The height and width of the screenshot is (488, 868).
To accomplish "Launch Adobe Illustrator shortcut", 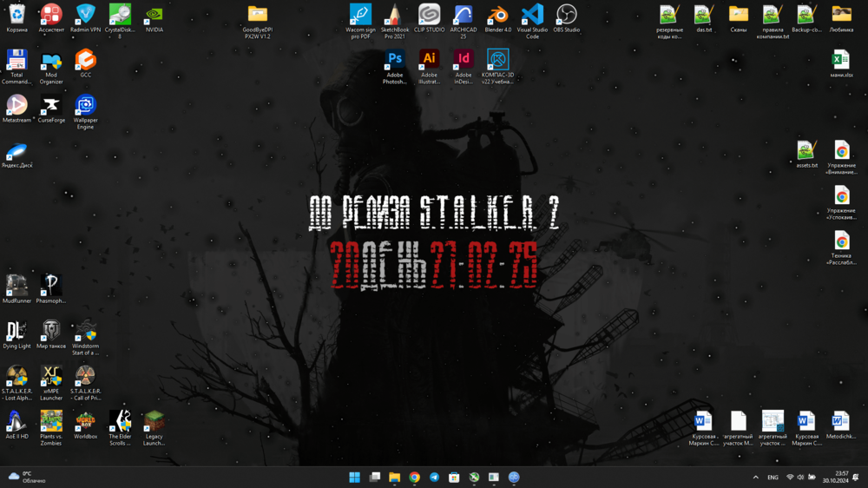I will tap(429, 67).
